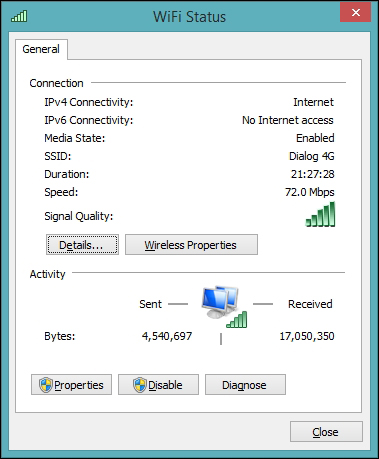
Task: Open adapter Properties
Action: pyautogui.click(x=71, y=385)
